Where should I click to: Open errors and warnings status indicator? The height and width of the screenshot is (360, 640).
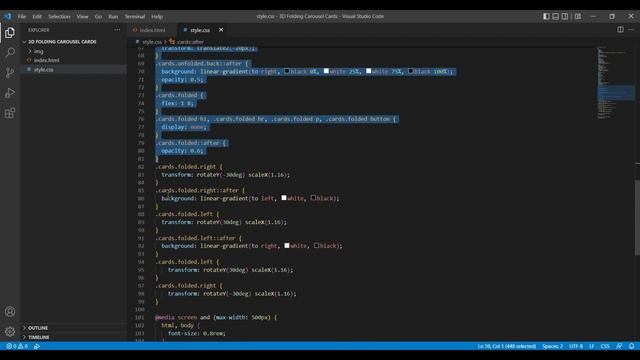[x=17, y=346]
